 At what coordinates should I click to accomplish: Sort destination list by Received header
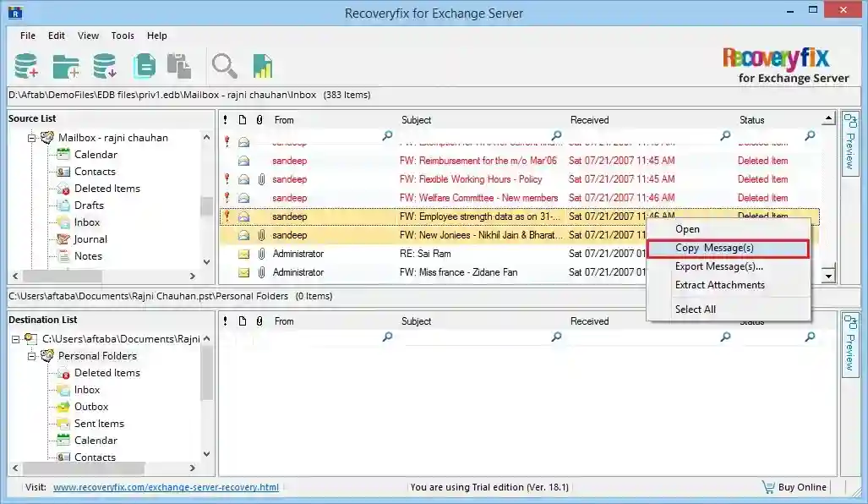(590, 320)
